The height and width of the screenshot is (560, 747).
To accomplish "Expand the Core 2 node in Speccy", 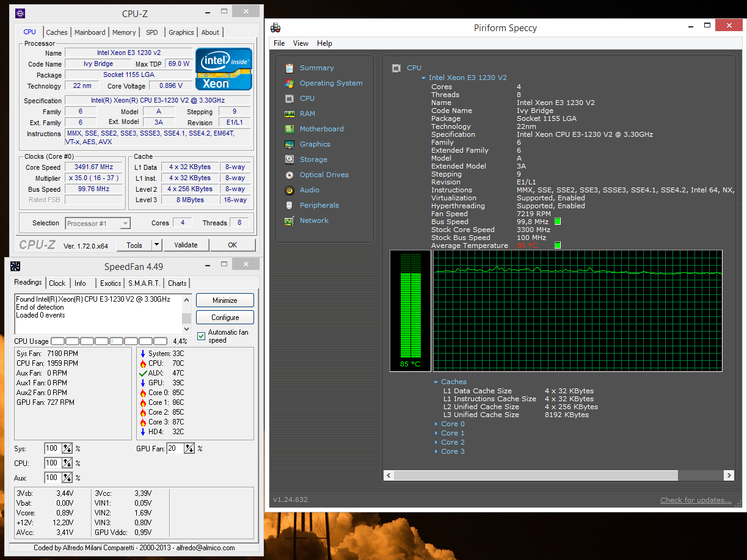I will point(436,442).
